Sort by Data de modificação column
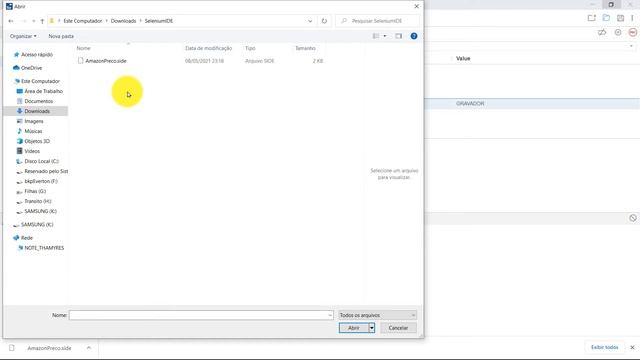Viewport: 640px width, 360px height. point(208,48)
